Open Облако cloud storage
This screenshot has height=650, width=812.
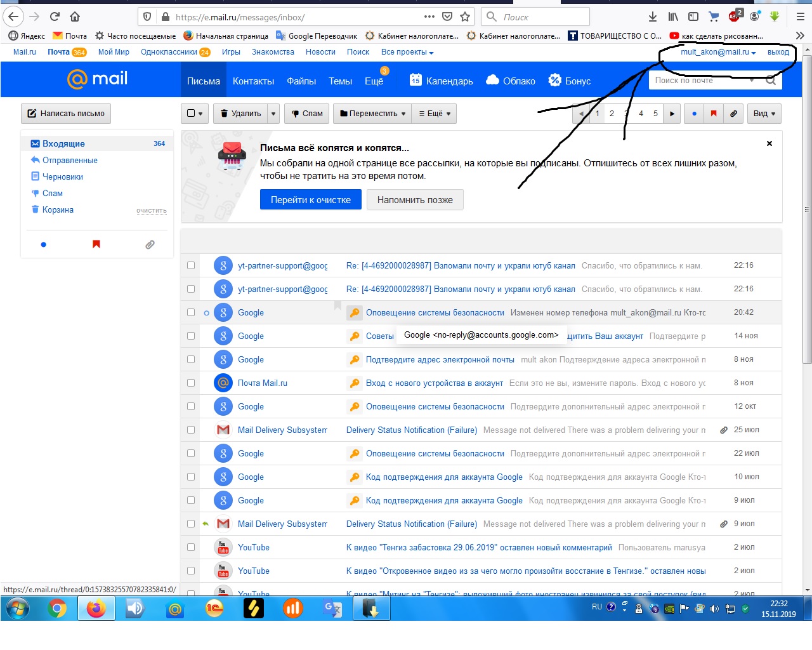pyautogui.click(x=511, y=81)
